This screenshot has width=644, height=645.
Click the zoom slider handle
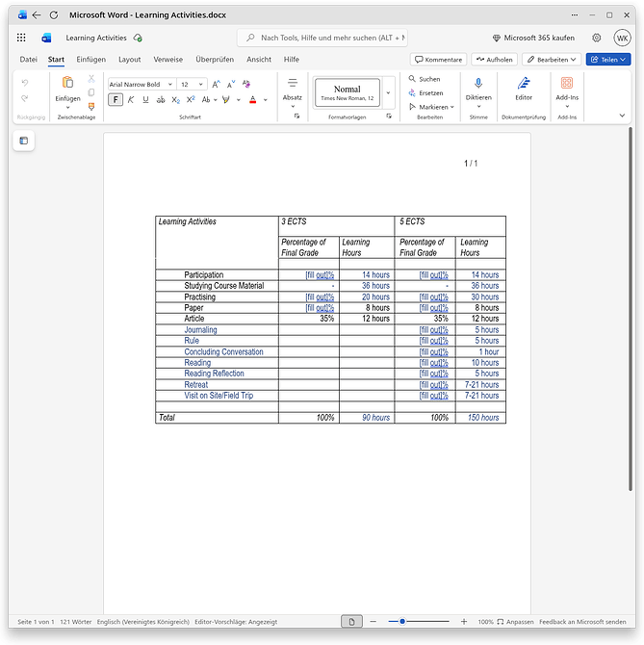point(402,621)
